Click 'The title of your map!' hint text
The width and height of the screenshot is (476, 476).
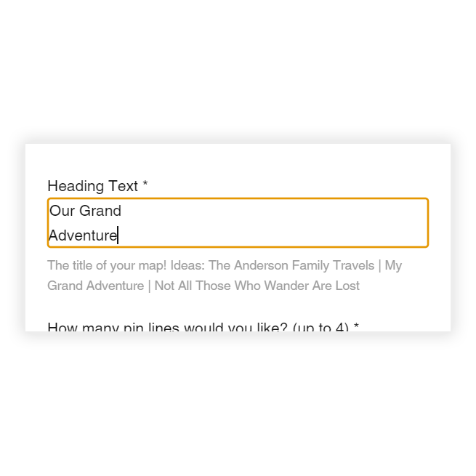pyautogui.click(x=108, y=265)
